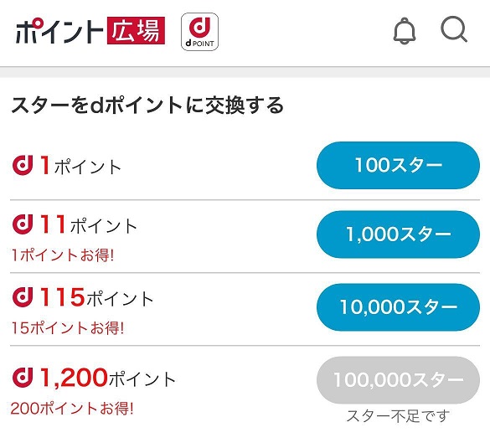Click the d icon beside 115ポイント
Viewport: 490px width, 448px height.
pyautogui.click(x=23, y=296)
